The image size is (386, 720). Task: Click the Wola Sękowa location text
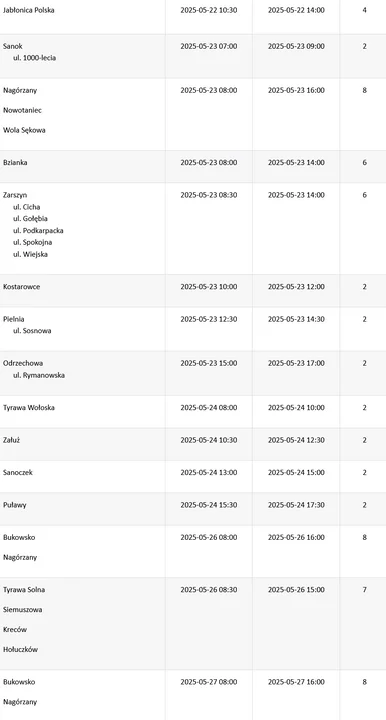24,130
